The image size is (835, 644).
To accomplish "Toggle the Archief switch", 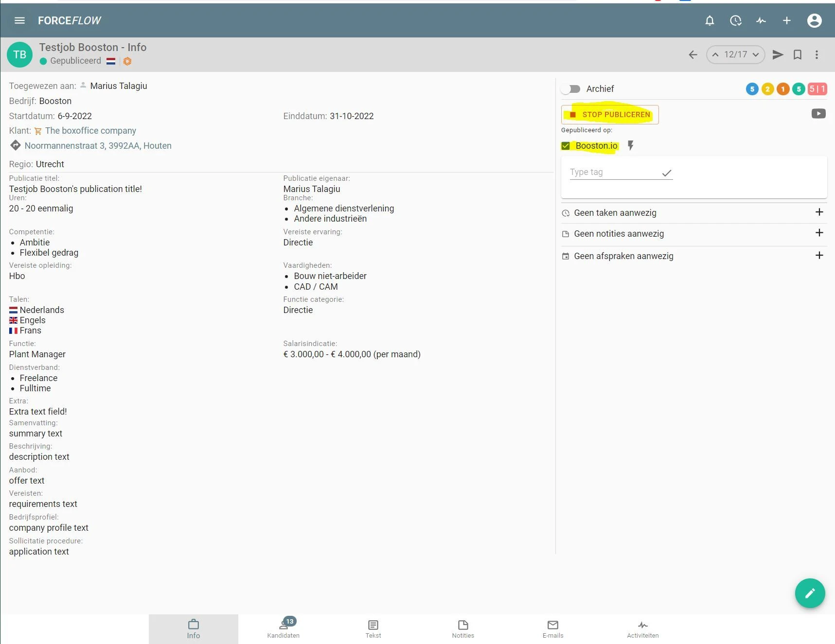I will click(570, 89).
